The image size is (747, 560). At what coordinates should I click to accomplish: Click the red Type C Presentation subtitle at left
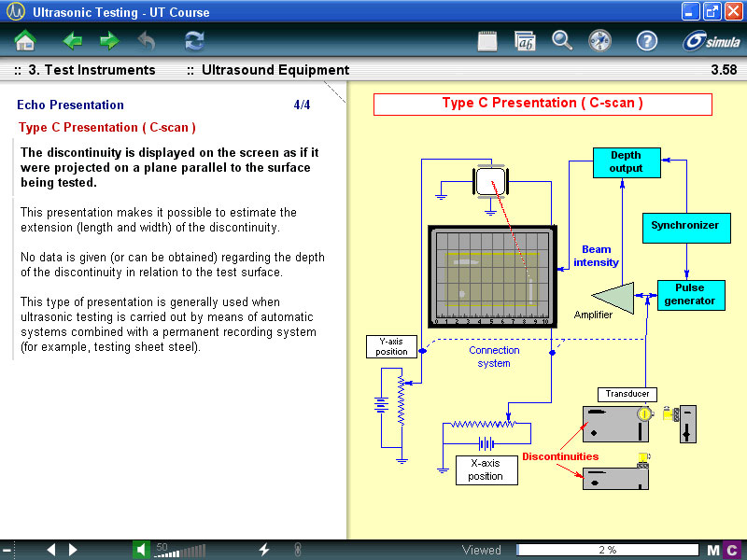click(x=107, y=128)
